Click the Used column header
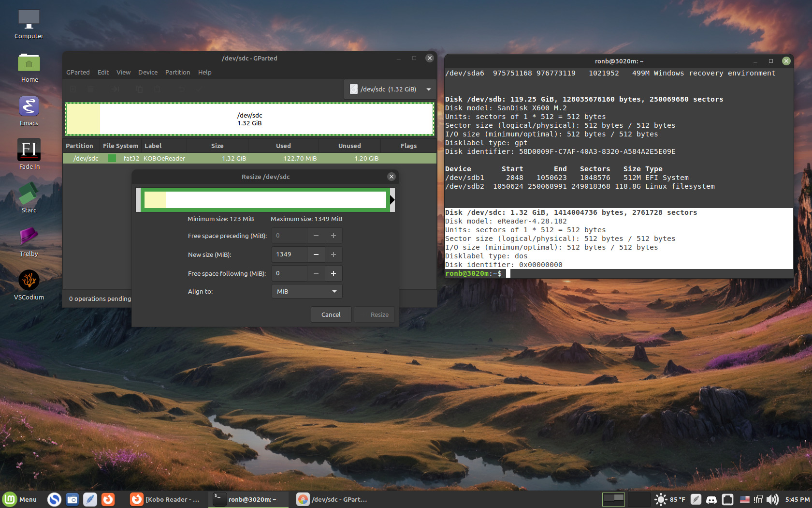812x508 pixels. pyautogui.click(x=283, y=146)
